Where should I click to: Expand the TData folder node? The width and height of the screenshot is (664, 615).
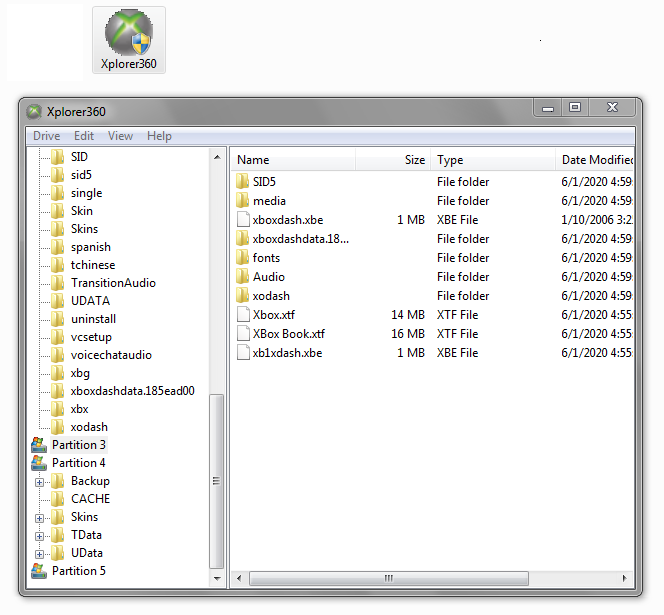(x=39, y=536)
